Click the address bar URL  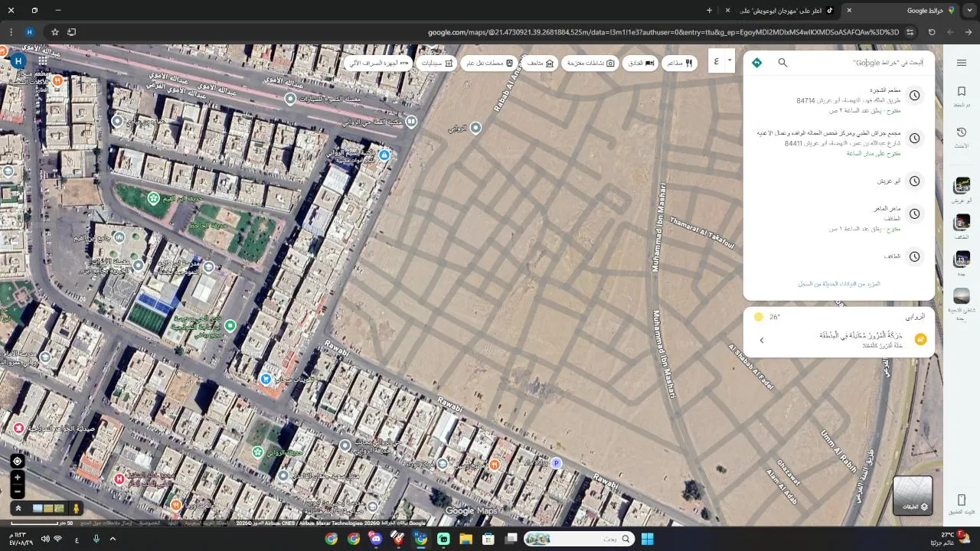coord(663,32)
